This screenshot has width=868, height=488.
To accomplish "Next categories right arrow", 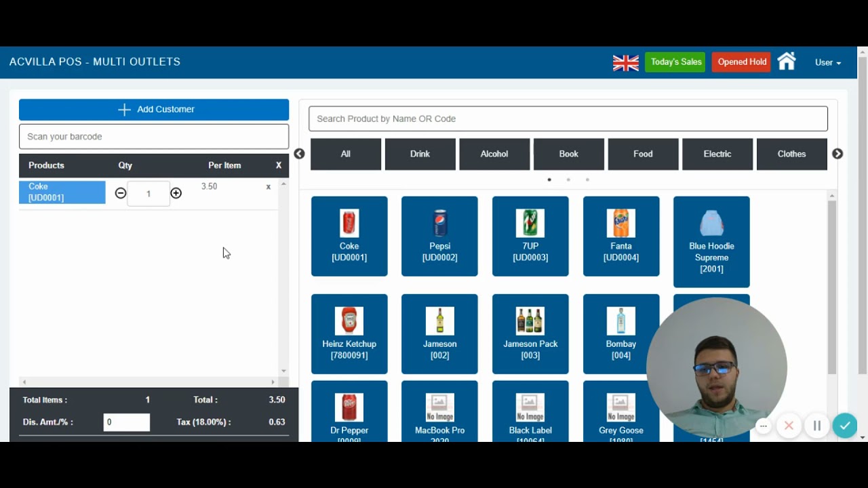I will point(837,154).
